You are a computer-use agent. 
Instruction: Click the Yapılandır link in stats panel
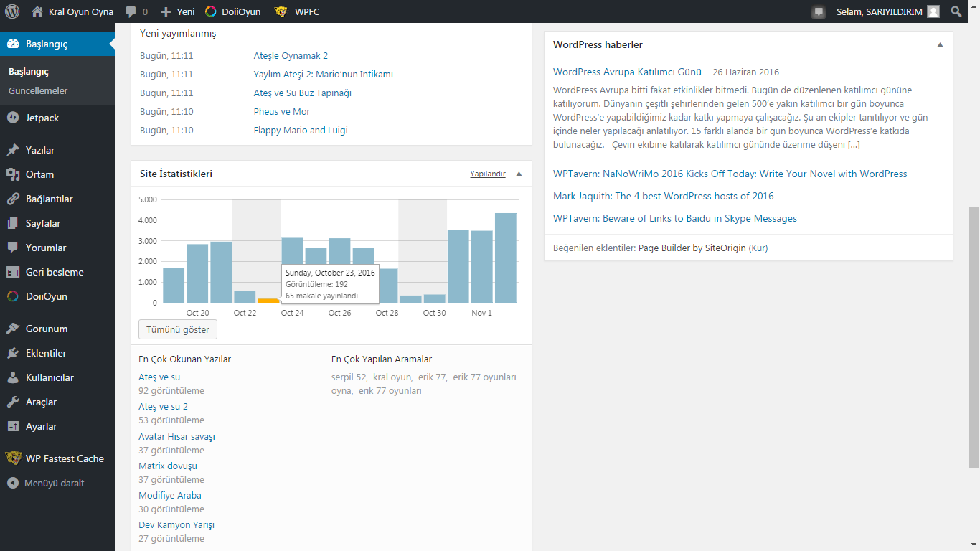tap(488, 174)
